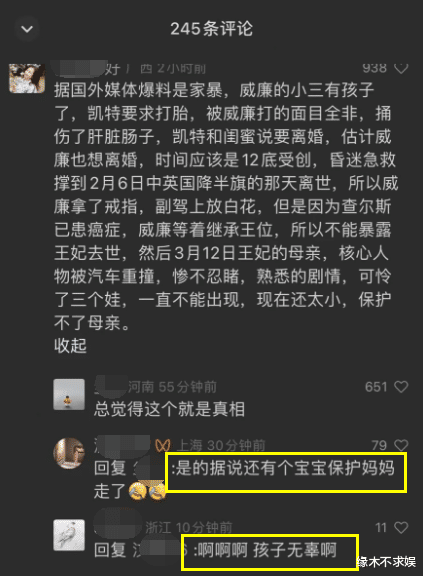Like the Zhejiang reply with 11 likes

tap(401, 528)
